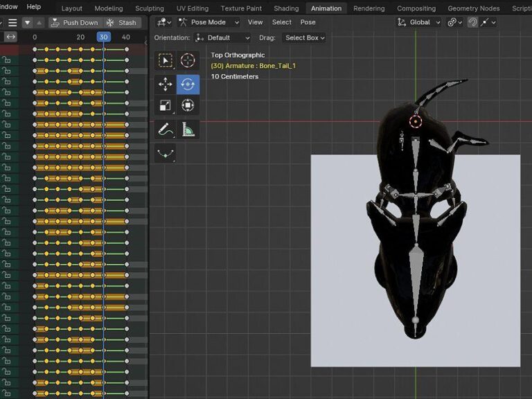The height and width of the screenshot is (399, 532).
Task: Select the Move tool
Action: pyautogui.click(x=166, y=85)
